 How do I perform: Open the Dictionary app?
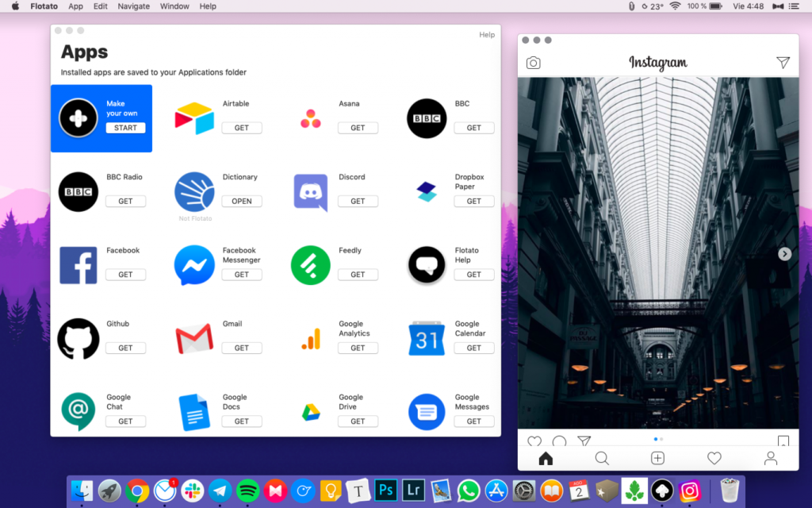tap(242, 201)
